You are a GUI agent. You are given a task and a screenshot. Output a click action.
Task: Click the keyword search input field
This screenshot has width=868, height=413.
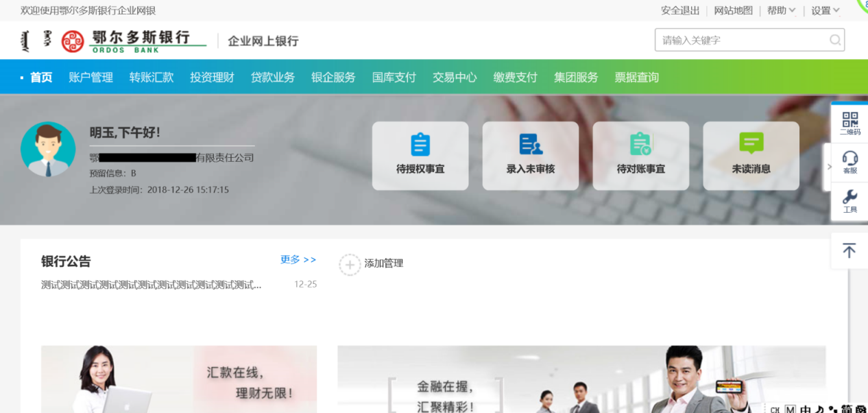pos(740,40)
